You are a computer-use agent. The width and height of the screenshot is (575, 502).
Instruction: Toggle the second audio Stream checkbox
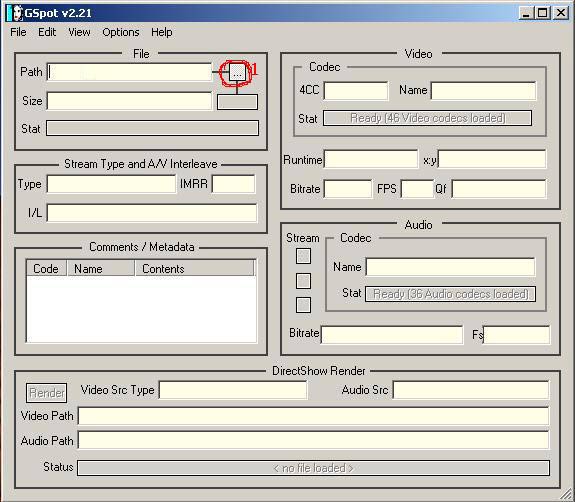(x=303, y=281)
